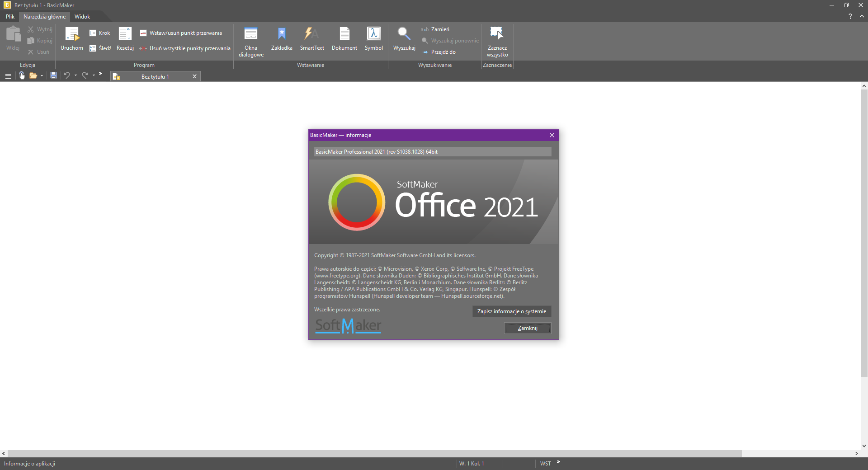Click the save diskette icon
868x470 pixels.
pos(53,75)
